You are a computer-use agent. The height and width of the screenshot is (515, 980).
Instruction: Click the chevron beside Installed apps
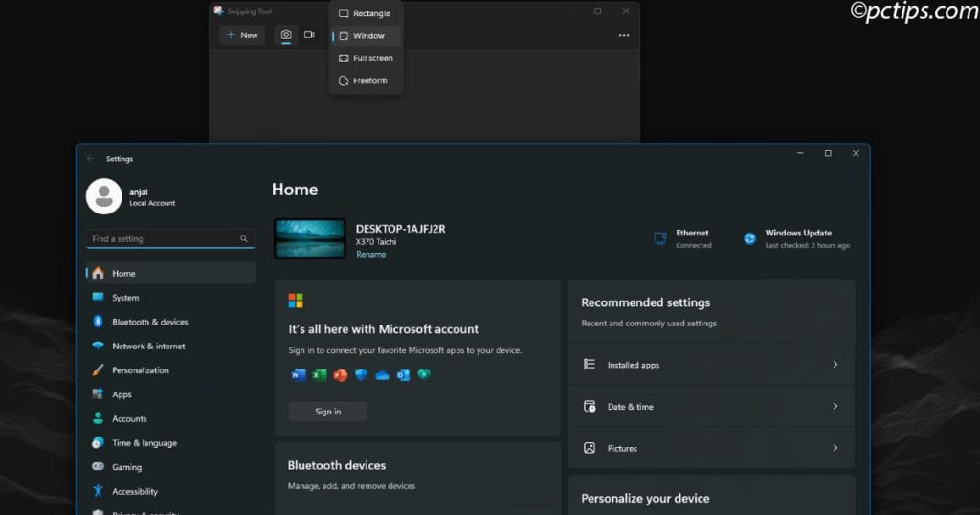pyautogui.click(x=835, y=365)
